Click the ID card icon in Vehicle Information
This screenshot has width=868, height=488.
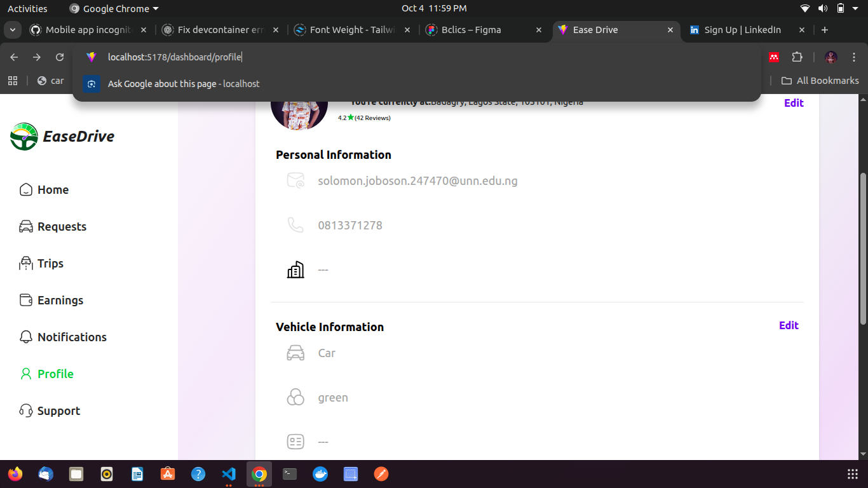[295, 442]
